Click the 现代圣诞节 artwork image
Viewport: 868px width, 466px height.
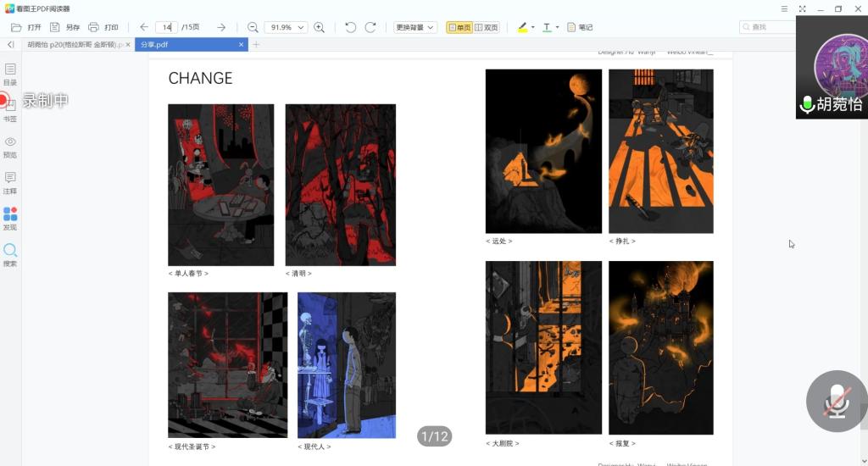(227, 364)
